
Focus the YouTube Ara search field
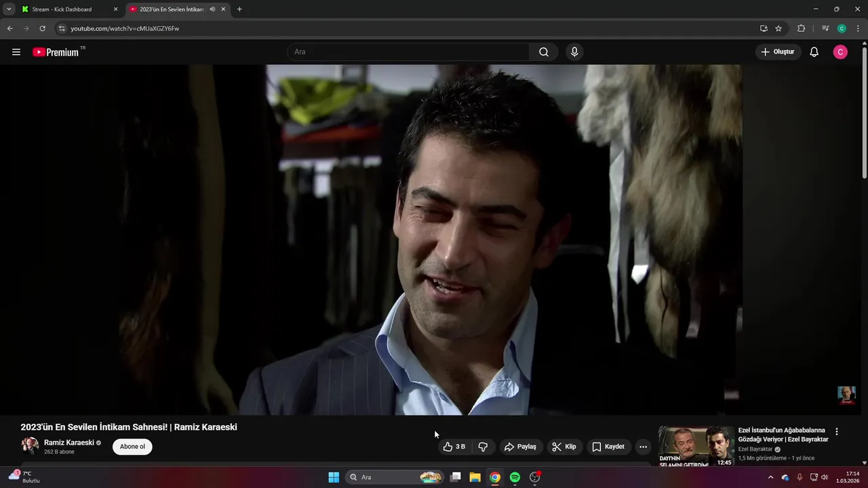click(x=409, y=52)
